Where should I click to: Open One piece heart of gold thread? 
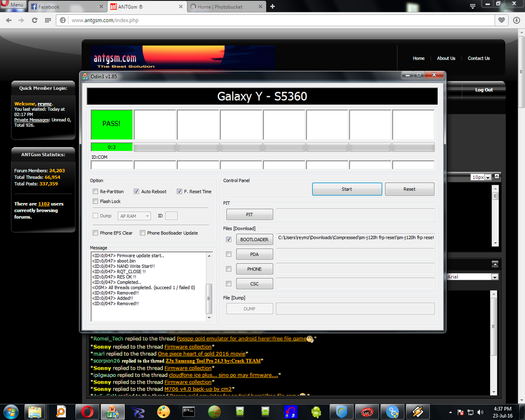coord(201,354)
